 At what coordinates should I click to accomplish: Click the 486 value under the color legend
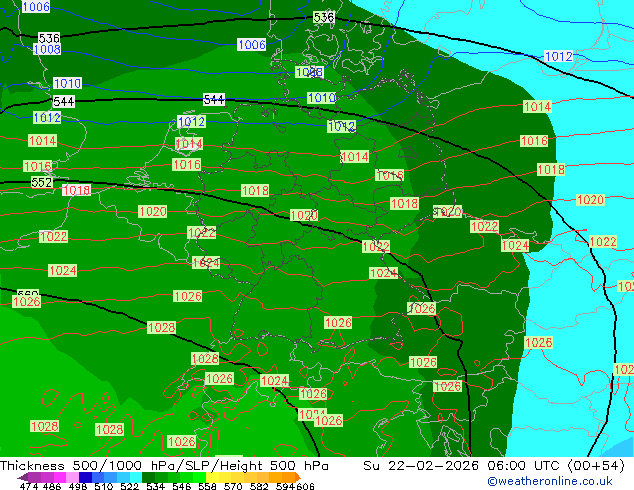coord(52,486)
